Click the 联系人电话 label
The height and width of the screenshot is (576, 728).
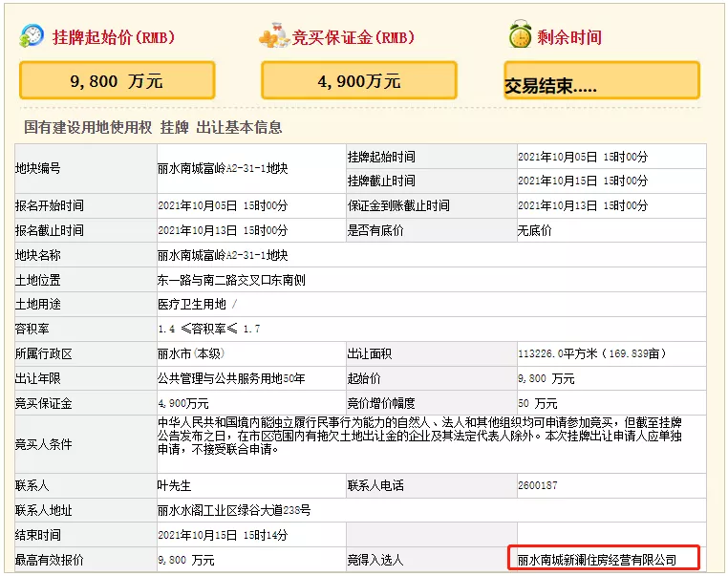[x=375, y=485]
